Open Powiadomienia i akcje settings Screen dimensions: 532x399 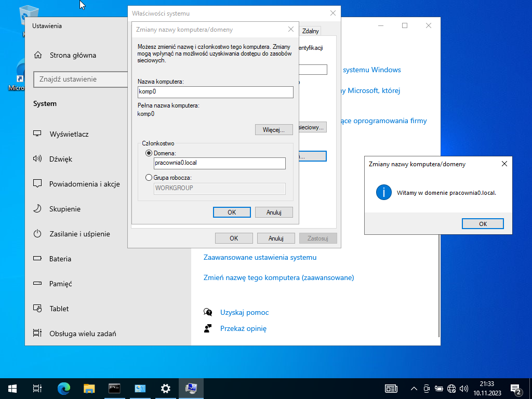85,184
